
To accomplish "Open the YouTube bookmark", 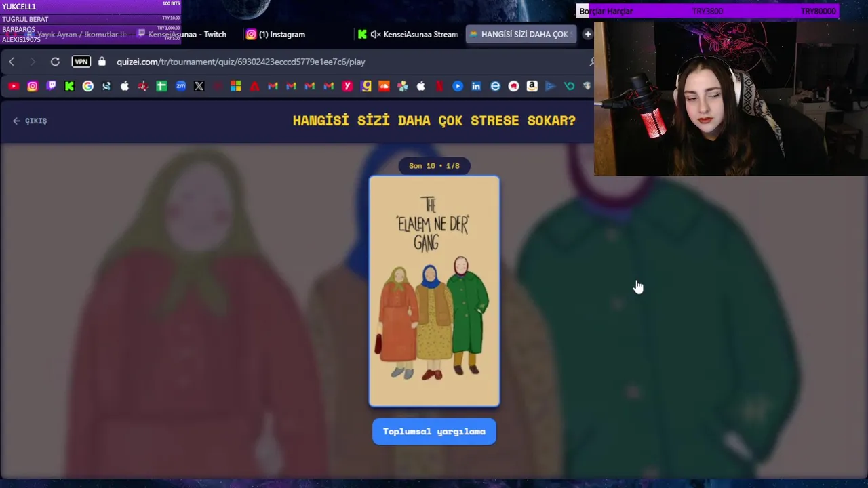I will (x=14, y=86).
